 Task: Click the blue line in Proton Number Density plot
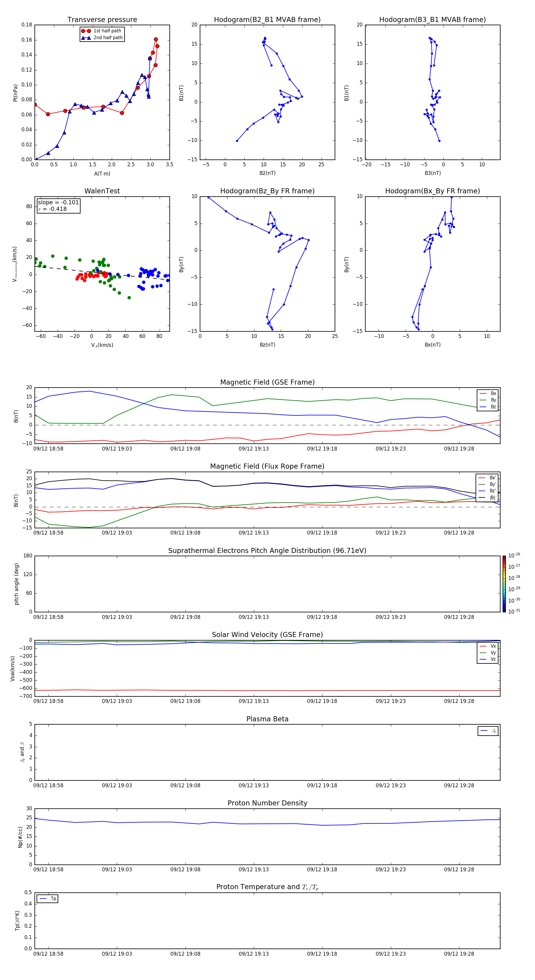coord(267,823)
